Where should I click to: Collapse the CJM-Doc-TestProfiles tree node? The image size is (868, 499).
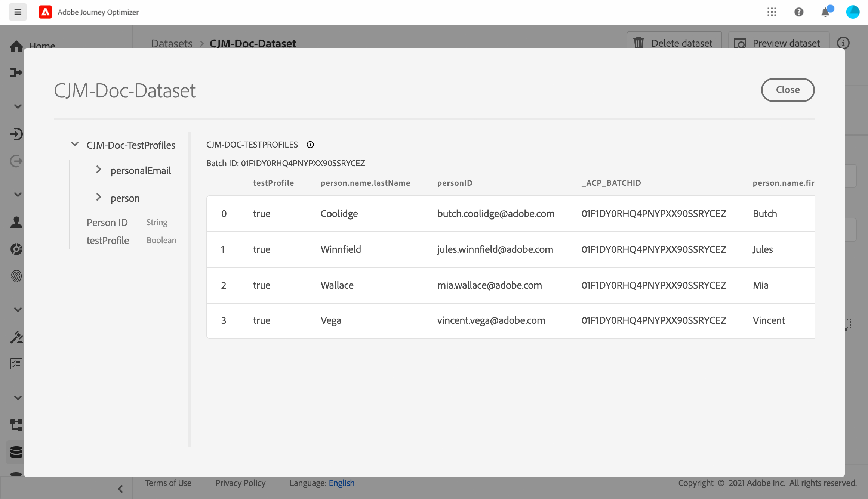[75, 144]
